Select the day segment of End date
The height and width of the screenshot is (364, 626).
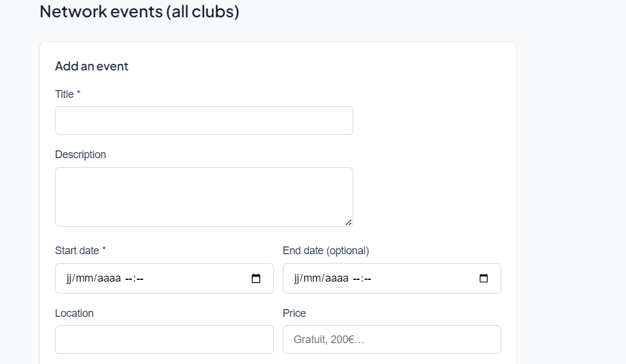[x=297, y=279]
